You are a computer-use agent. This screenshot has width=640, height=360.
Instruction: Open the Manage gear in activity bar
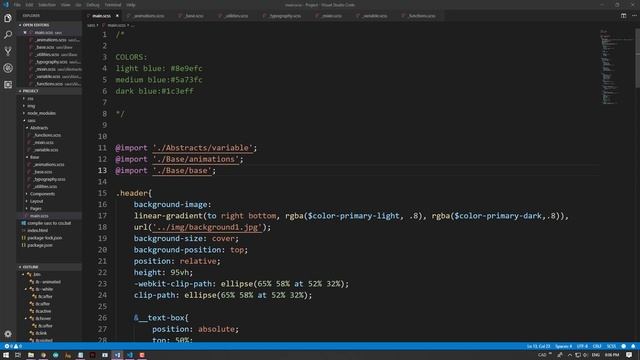[8, 334]
